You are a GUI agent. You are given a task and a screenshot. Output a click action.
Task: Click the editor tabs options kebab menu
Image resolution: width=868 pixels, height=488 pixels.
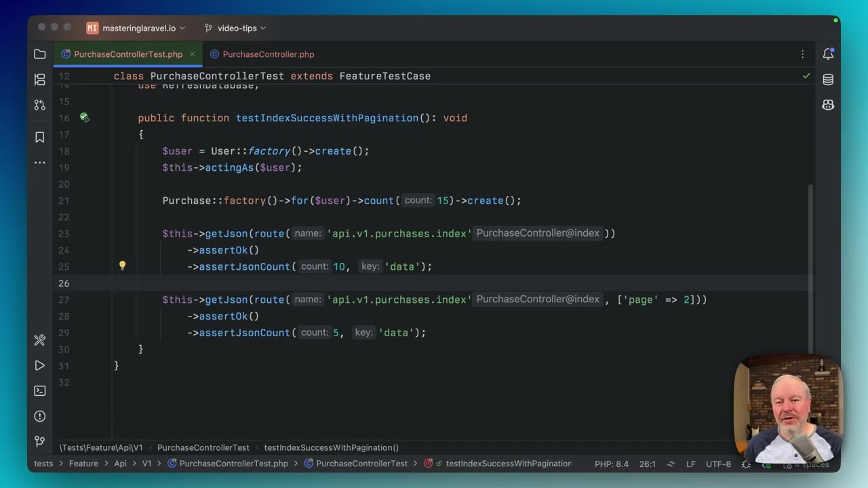803,54
